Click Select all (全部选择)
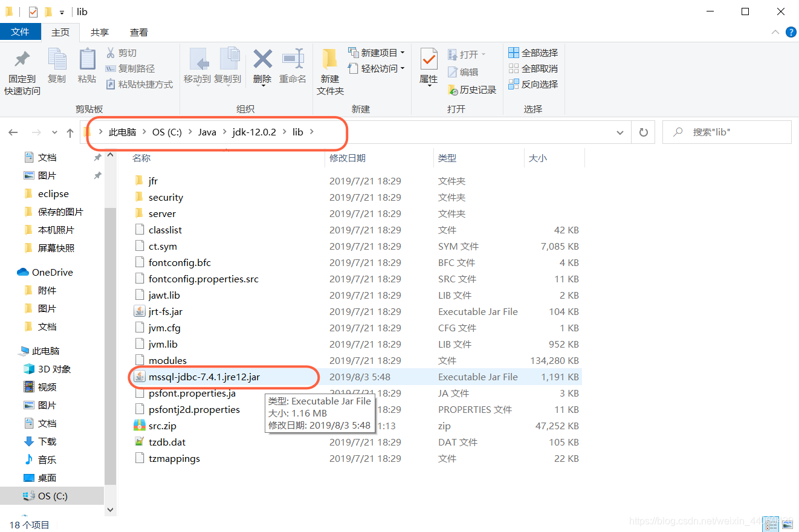Screen dimensions: 799x532 (x=534, y=53)
